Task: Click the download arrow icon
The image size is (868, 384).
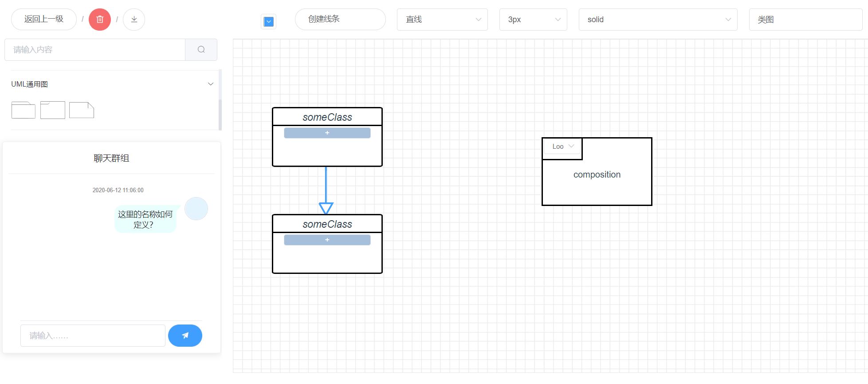Action: coord(134,20)
